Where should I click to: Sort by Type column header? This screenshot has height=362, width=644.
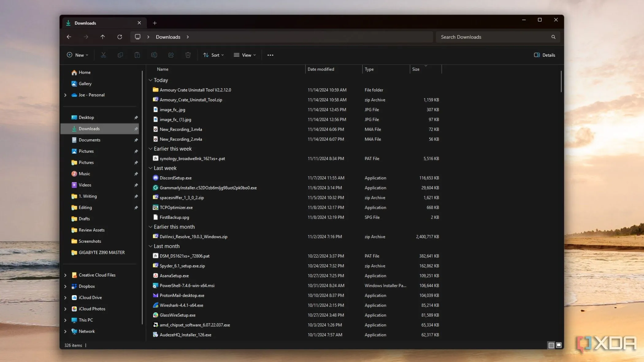click(369, 69)
